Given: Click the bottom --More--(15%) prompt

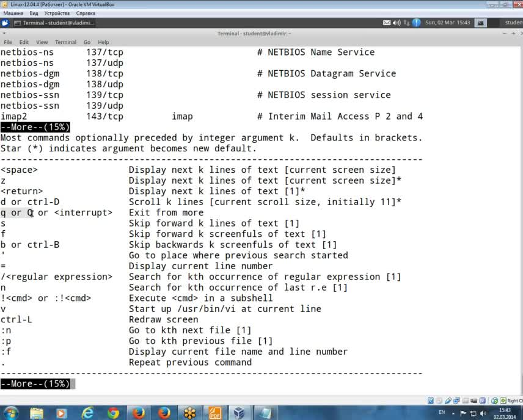Looking at the screenshot, I should [35, 383].
